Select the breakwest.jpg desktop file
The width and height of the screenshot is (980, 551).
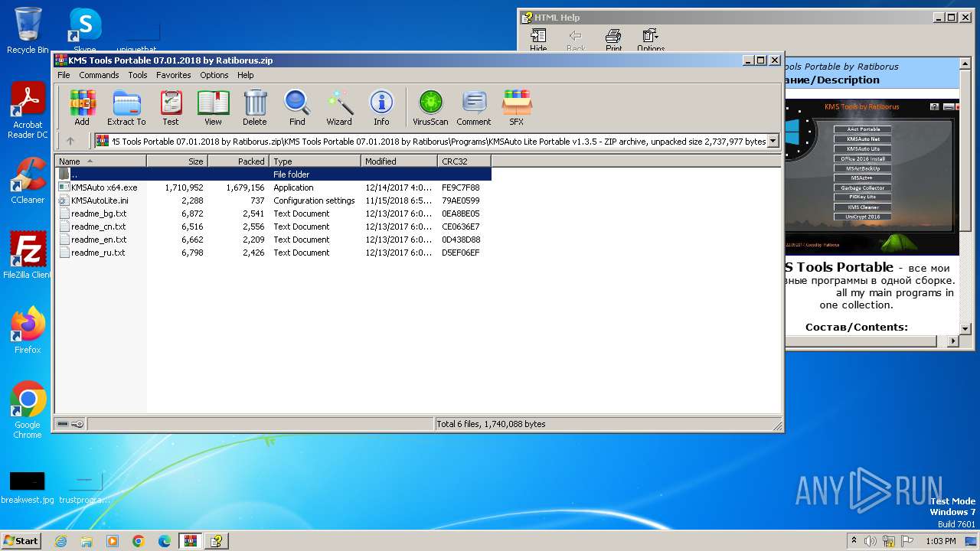(28, 487)
